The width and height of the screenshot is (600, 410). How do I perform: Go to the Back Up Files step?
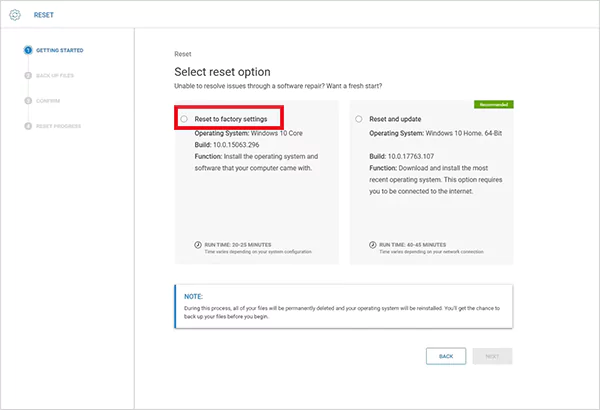tap(55, 75)
